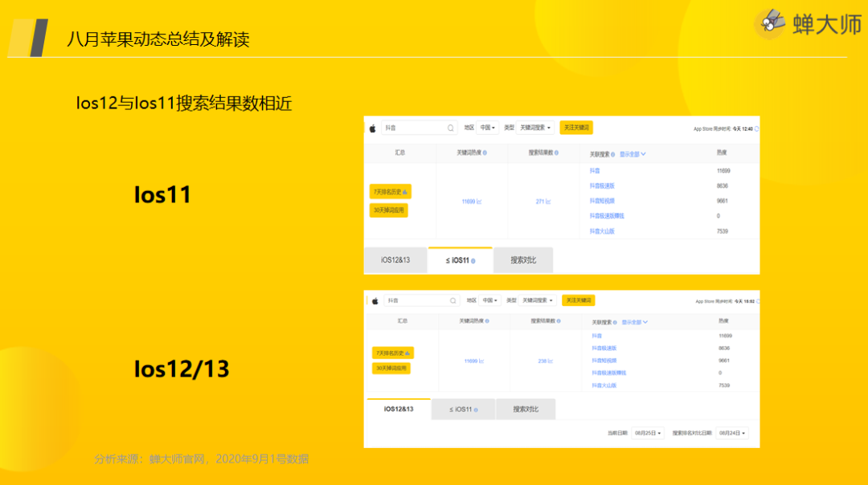This screenshot has width=868, height=485.
Task: Click the heading Ios12与Ios11搜索结果数相近
Action: [184, 104]
